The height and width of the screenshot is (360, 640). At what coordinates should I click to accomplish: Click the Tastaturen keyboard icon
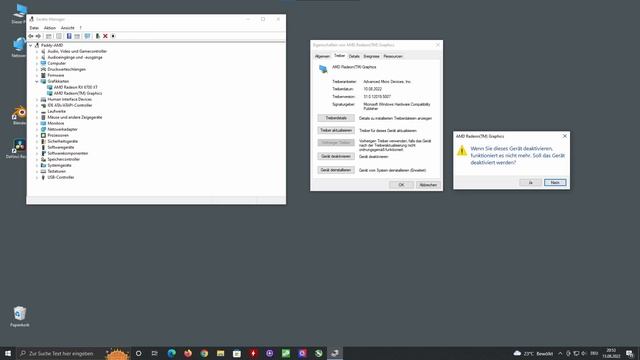(x=43, y=171)
